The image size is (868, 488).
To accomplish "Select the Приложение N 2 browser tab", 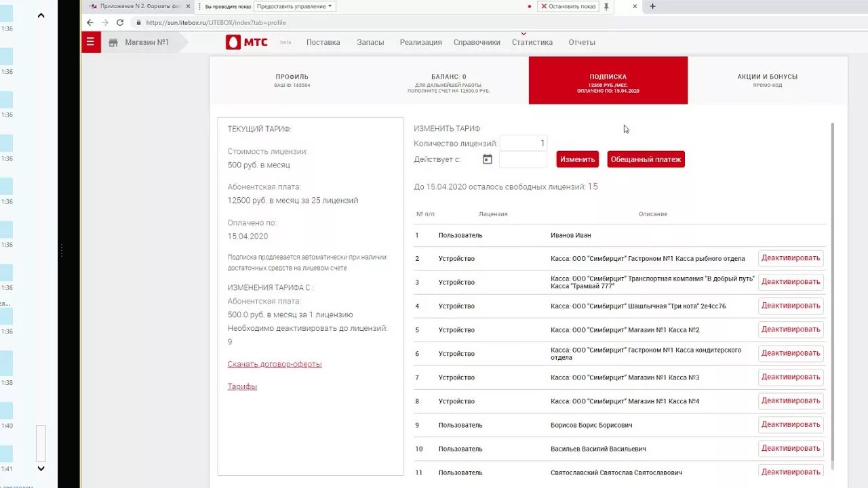I will 140,6.
